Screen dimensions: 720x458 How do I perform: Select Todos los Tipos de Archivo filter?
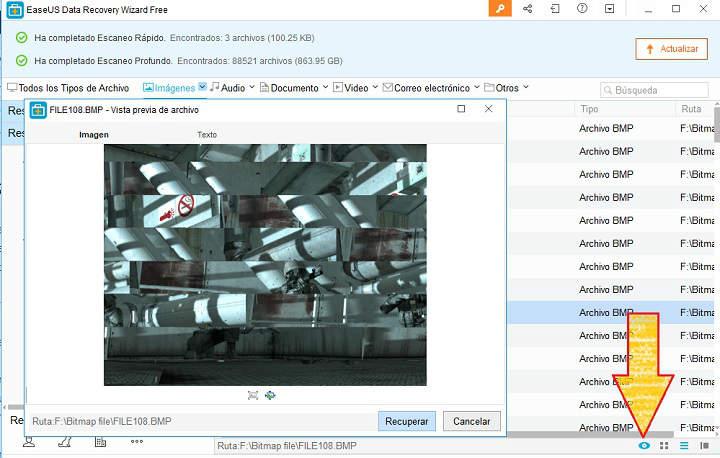67,88
